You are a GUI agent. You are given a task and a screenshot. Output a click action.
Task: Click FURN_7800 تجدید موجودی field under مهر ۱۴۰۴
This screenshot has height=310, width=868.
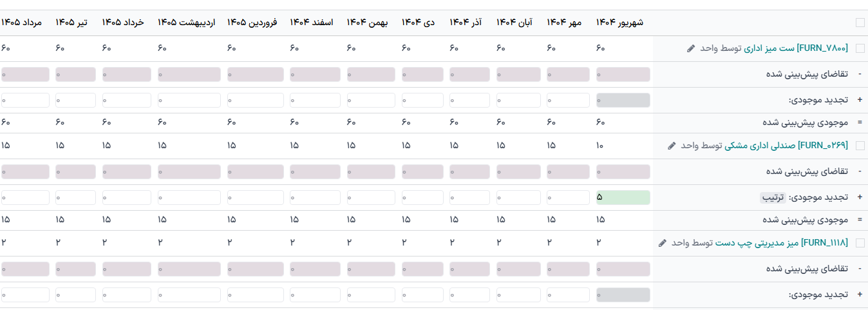(x=568, y=100)
